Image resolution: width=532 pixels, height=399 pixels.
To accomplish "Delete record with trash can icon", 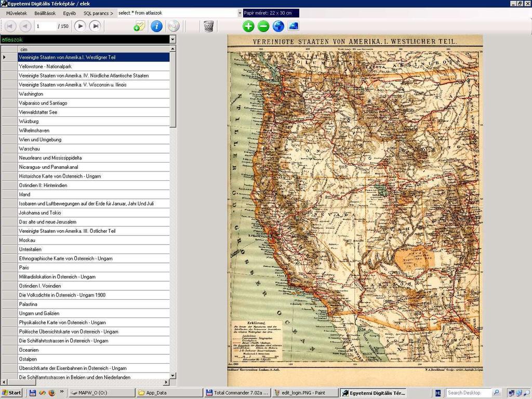I will [x=209, y=26].
